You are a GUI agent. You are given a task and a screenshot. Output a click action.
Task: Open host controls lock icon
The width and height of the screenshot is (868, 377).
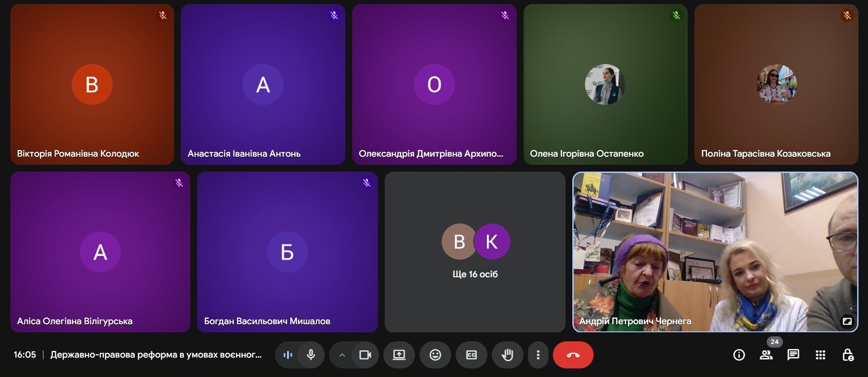848,355
